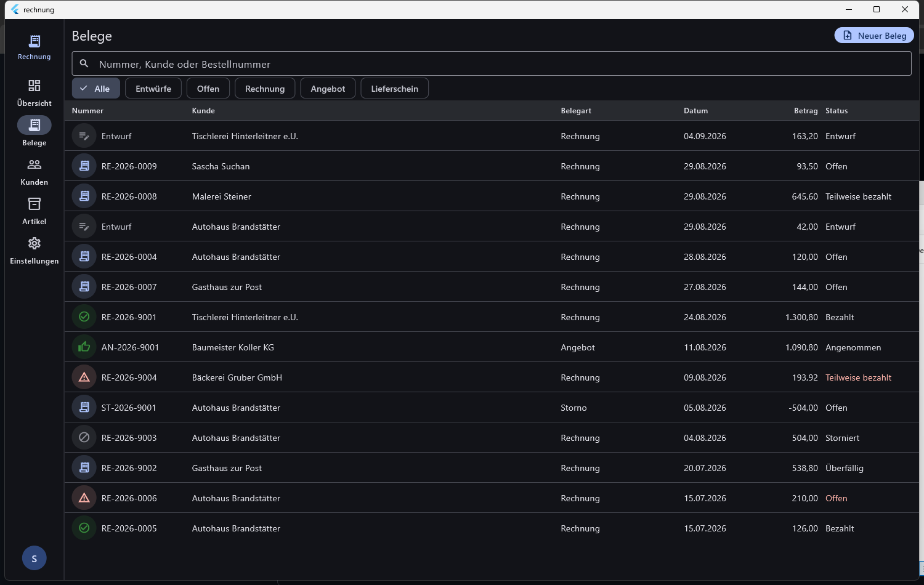Click the invoice icon for RE-2026-0009
The image size is (924, 585).
coord(84,166)
